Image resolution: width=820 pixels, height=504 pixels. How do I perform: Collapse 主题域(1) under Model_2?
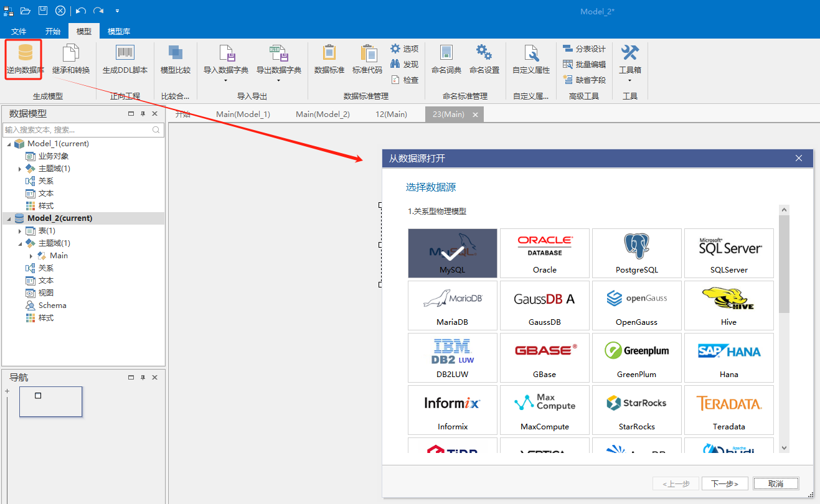pos(20,243)
